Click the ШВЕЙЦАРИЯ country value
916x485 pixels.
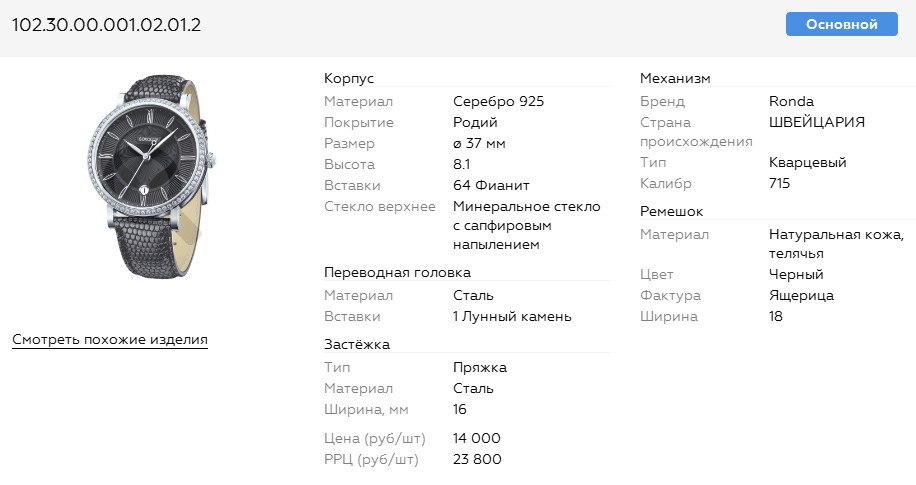(x=817, y=122)
